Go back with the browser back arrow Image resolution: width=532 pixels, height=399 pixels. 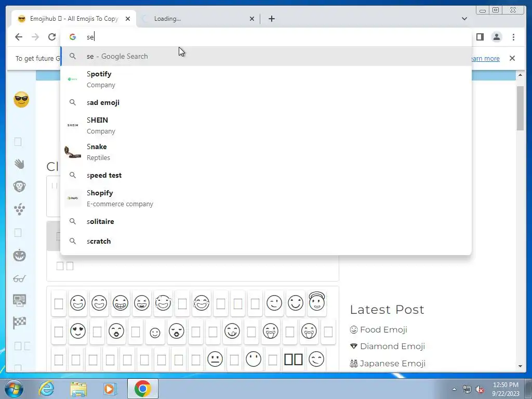19,37
